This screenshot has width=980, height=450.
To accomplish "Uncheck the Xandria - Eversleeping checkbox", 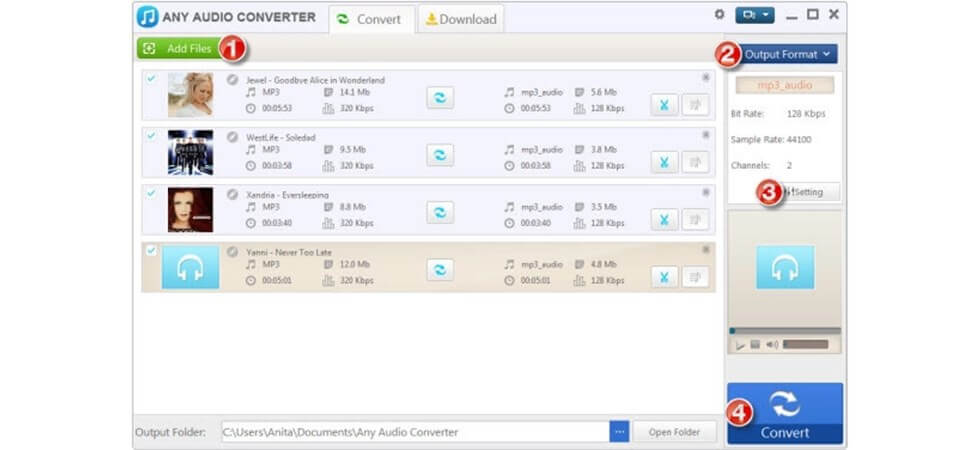I will click(151, 193).
